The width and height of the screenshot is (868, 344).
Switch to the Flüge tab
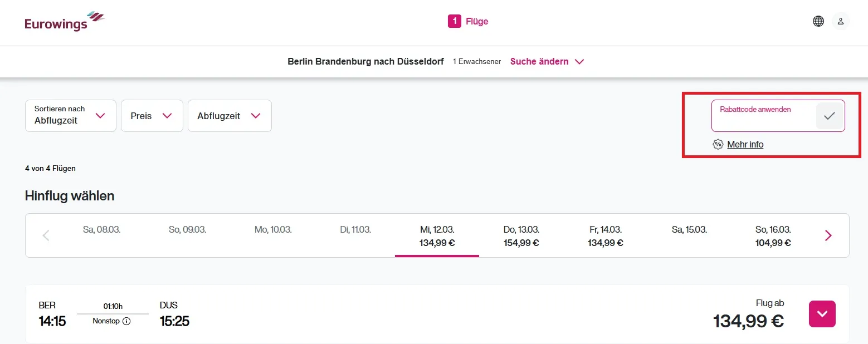click(x=468, y=21)
